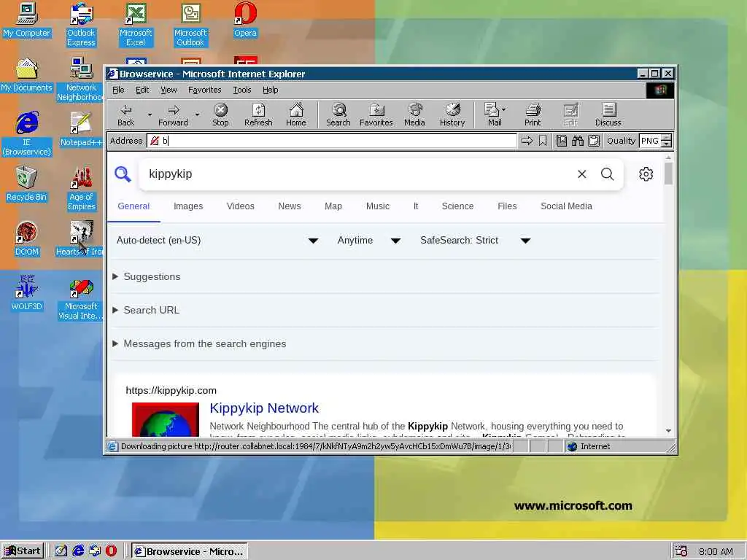The image size is (747, 560).
Task: Click the bookmark ribbon icon
Action: pyautogui.click(x=543, y=141)
